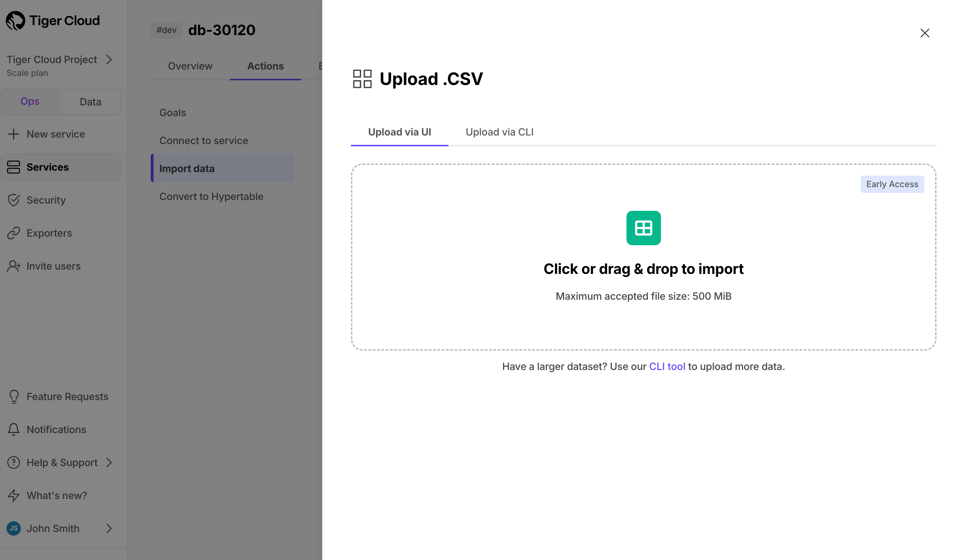Click the Tiger Cloud logo

(53, 21)
